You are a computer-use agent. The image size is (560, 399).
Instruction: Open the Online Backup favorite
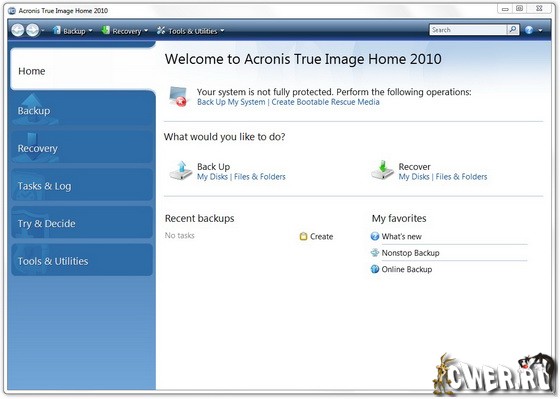tap(407, 269)
